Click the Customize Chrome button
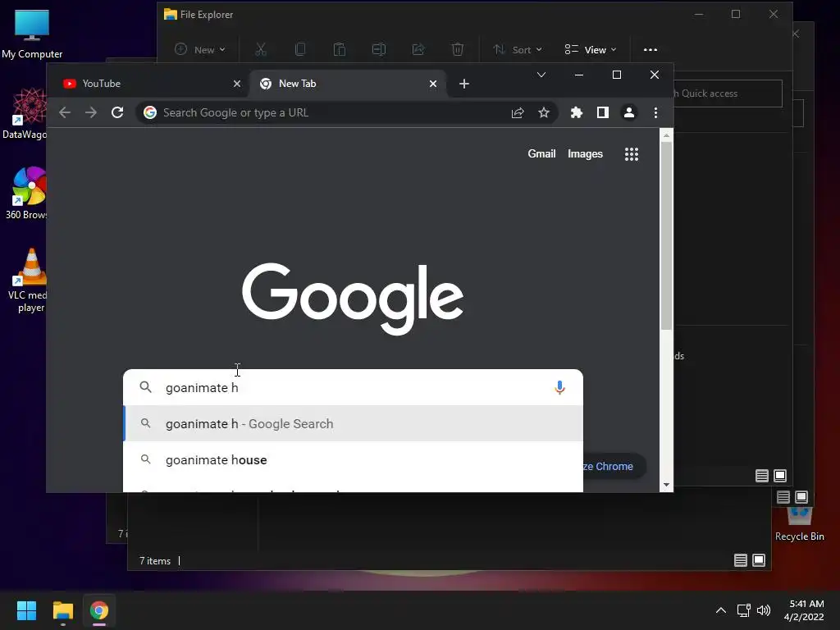Viewport: 840px width, 630px height. pos(613,467)
